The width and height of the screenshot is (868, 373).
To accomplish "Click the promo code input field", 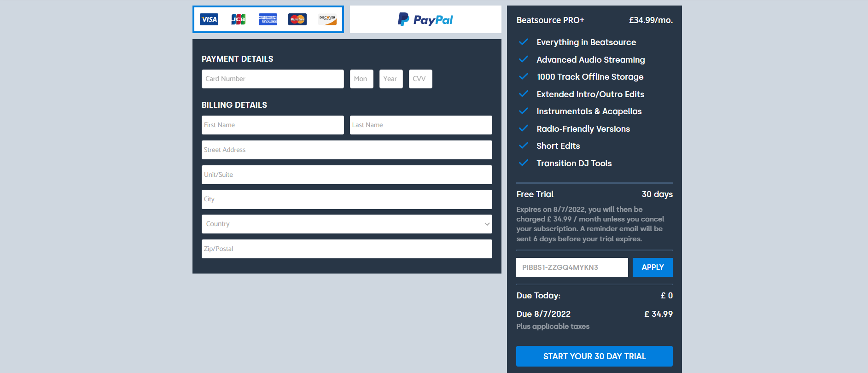I will (x=572, y=267).
